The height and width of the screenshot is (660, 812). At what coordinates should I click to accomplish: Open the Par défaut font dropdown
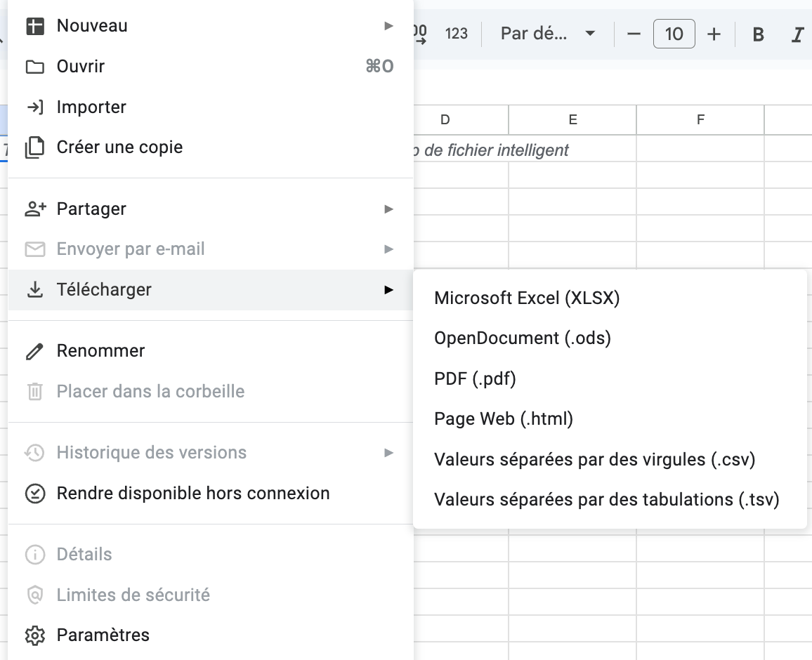tap(546, 33)
